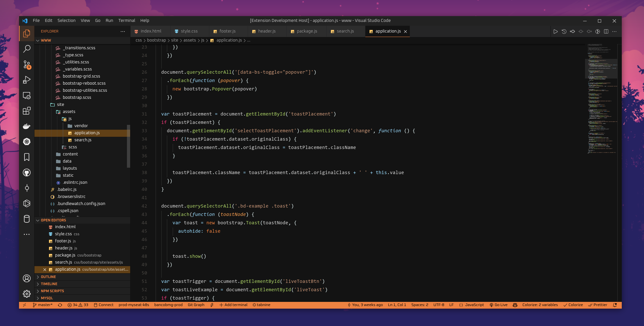Open the Terminal menu

(x=127, y=21)
